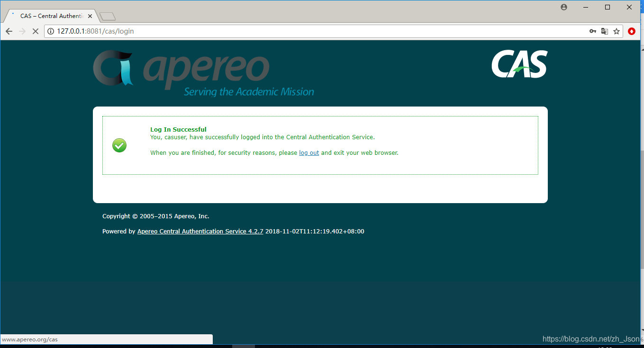The height and width of the screenshot is (348, 644).
Task: Open a new browser tab
Action: 108,17
